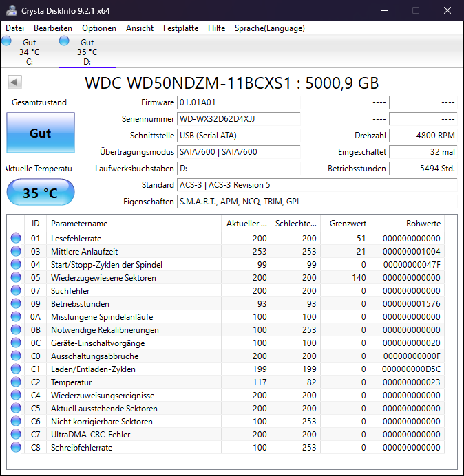The width and height of the screenshot is (464, 476).
Task: Select raw value 000000000D5C
Action: coord(411,369)
